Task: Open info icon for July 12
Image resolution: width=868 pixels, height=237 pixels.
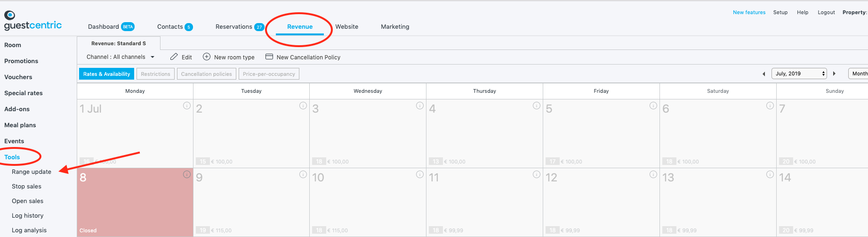Action: pyautogui.click(x=653, y=174)
